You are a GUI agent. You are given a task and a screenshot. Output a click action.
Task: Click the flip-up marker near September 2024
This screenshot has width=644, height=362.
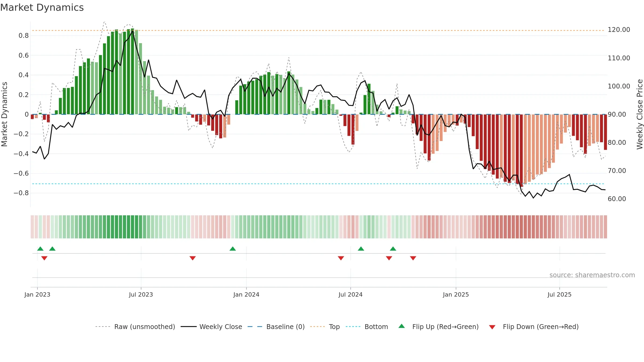click(x=393, y=249)
